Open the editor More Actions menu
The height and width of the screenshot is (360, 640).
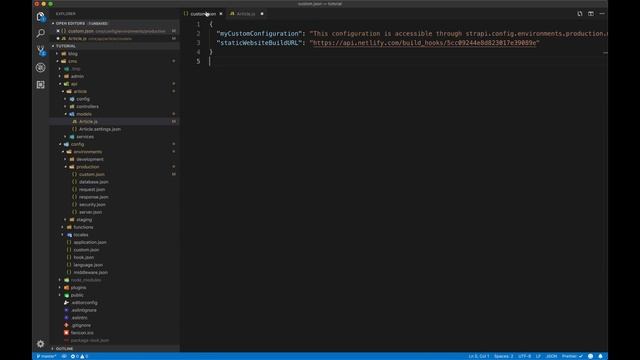[602, 13]
